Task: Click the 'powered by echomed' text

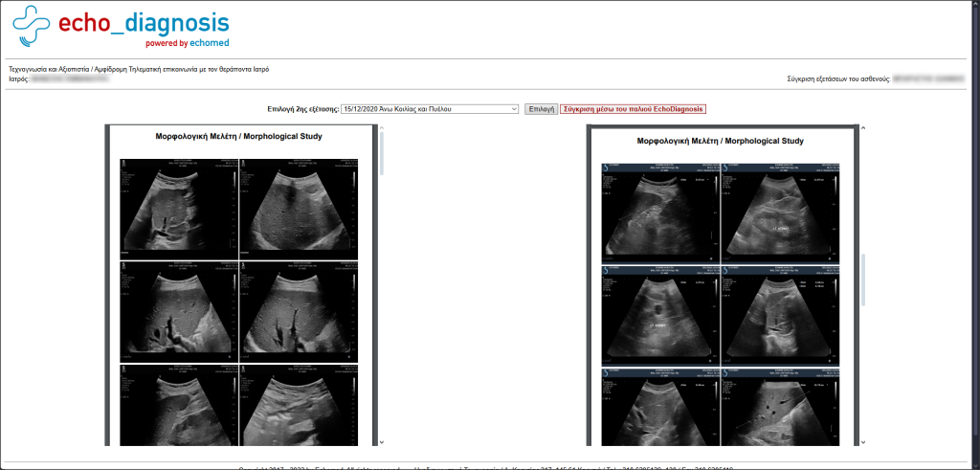Action: click(x=188, y=43)
